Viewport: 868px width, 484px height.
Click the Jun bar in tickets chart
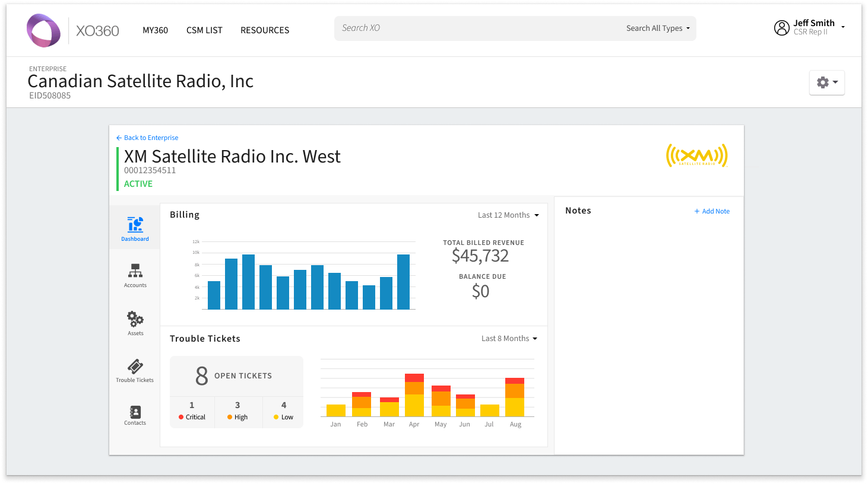tap(465, 406)
